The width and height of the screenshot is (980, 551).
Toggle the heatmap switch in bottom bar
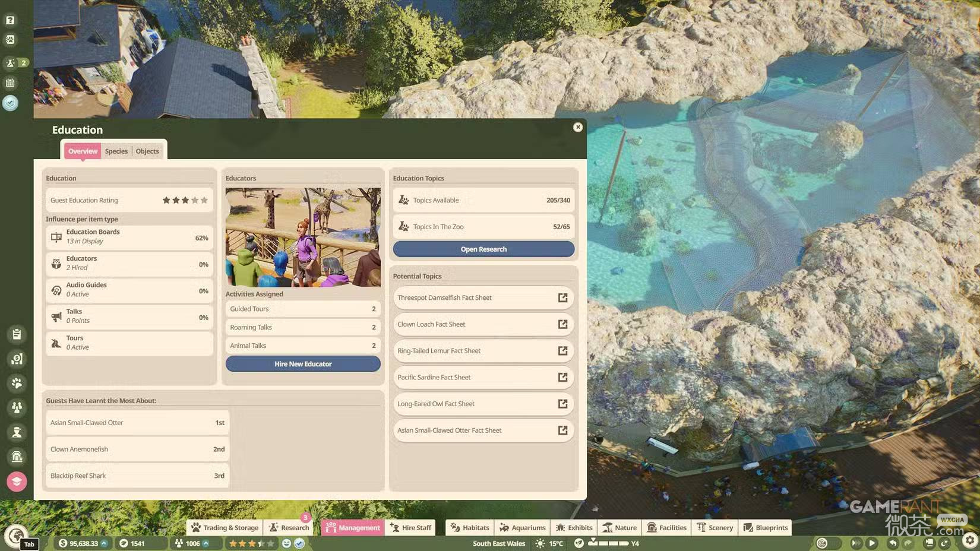coord(828,543)
